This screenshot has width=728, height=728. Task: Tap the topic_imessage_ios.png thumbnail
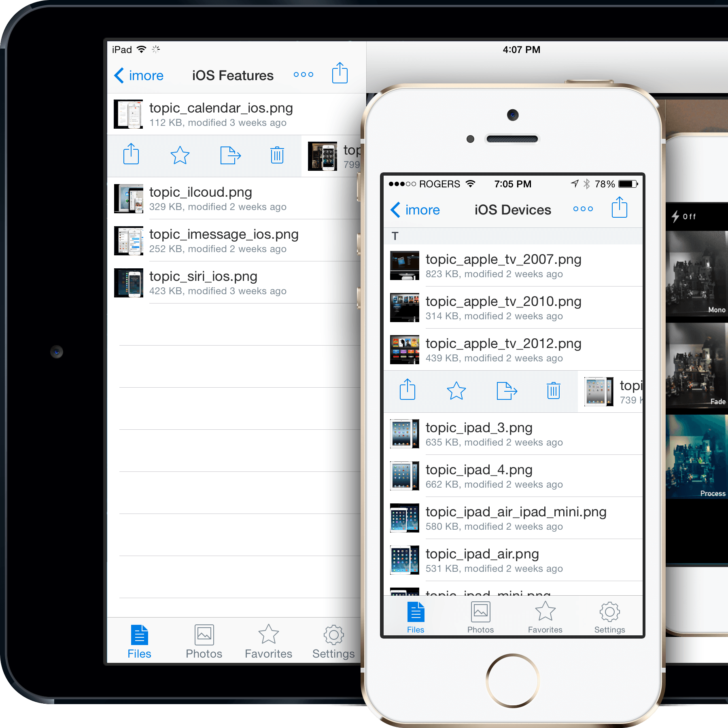[128, 240]
